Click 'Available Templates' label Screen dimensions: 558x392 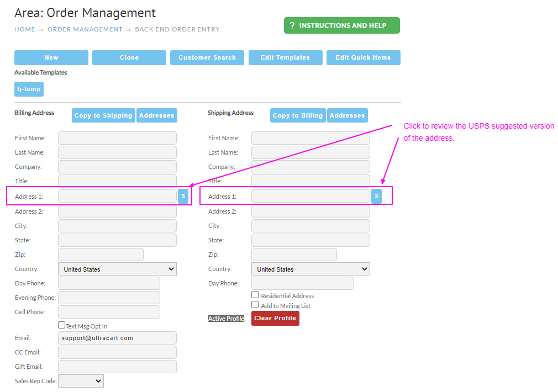click(x=40, y=72)
